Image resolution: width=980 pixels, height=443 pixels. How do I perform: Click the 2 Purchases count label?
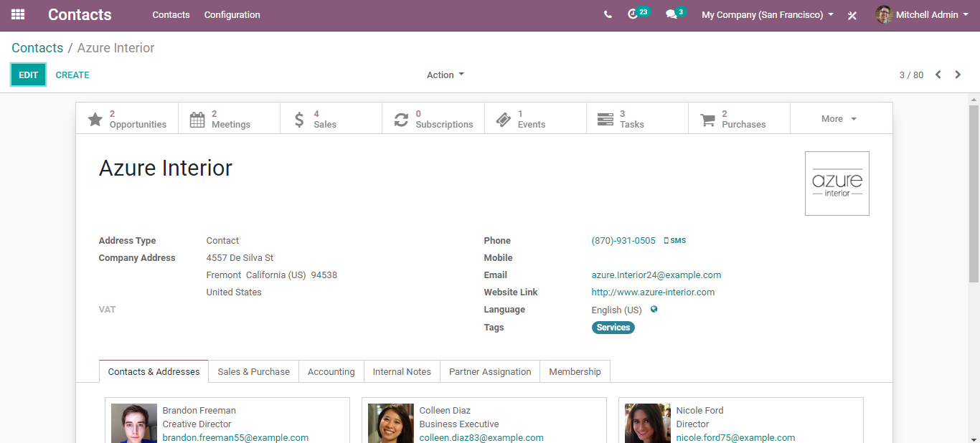[743, 119]
